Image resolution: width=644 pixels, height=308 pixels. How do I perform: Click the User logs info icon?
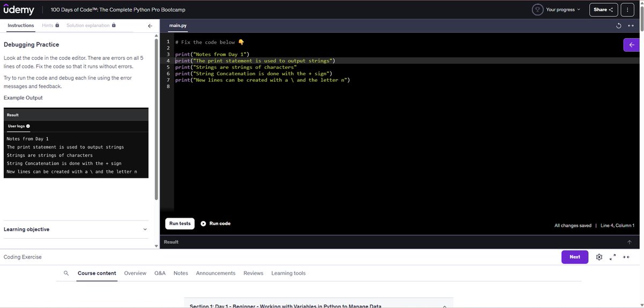pos(27,126)
